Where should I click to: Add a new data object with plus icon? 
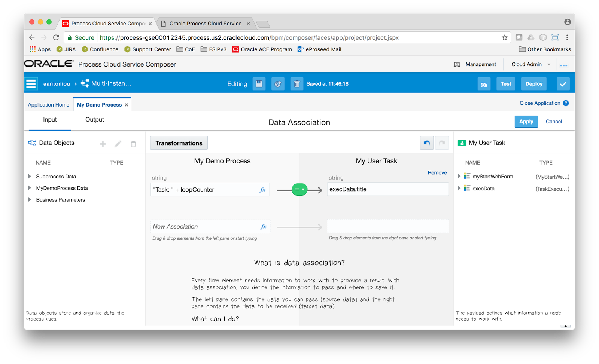(103, 144)
